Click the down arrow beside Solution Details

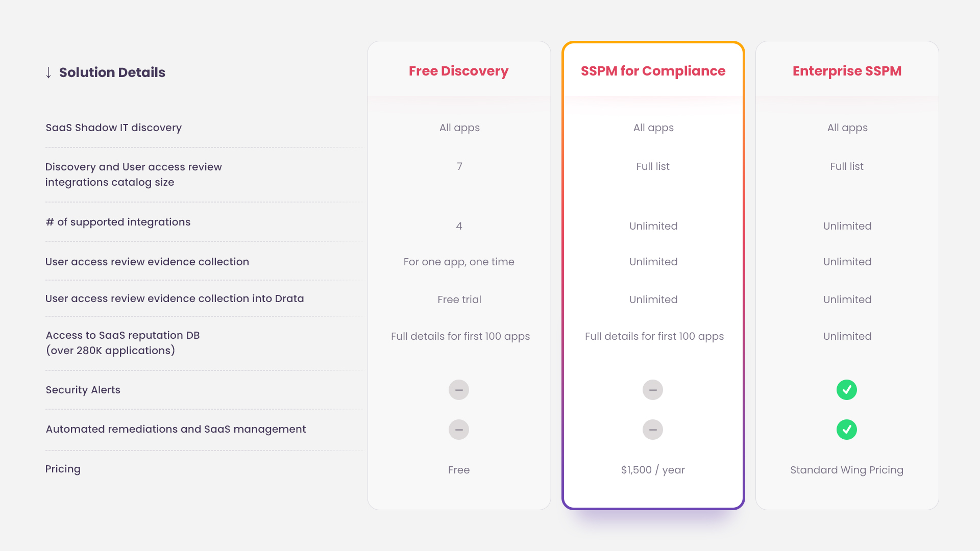pyautogui.click(x=48, y=72)
